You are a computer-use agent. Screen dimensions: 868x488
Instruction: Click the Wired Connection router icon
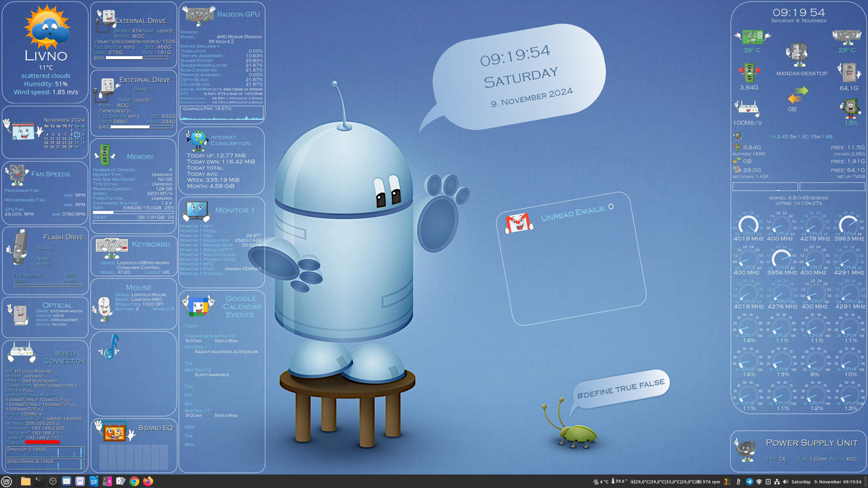21,353
